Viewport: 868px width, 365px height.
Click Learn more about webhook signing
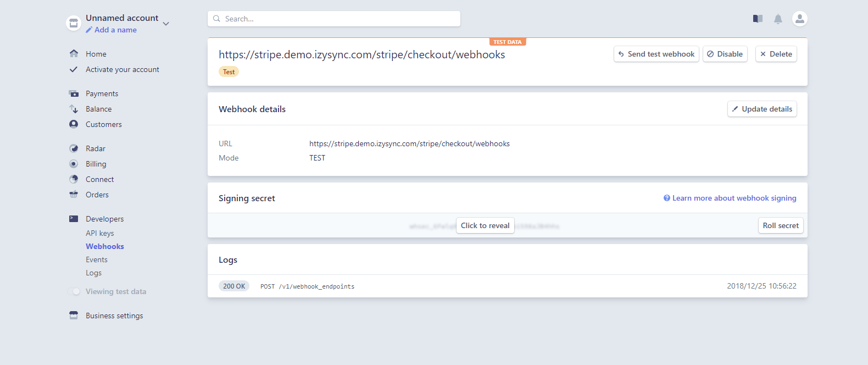730,198
